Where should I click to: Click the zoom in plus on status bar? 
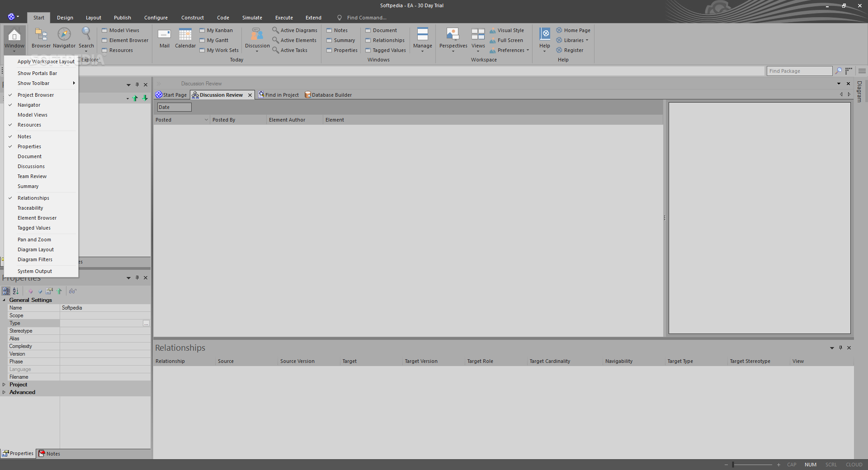[778, 465]
